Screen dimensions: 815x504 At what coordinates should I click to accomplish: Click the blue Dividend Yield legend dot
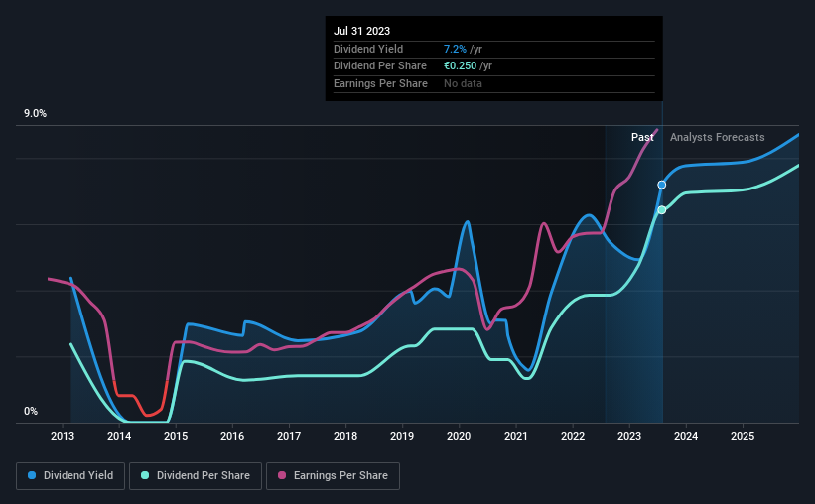(32, 475)
